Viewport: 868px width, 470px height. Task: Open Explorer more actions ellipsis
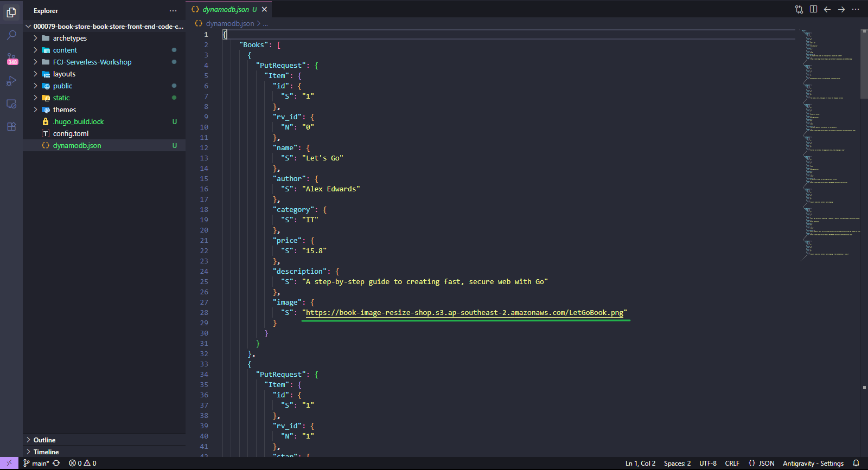173,11
